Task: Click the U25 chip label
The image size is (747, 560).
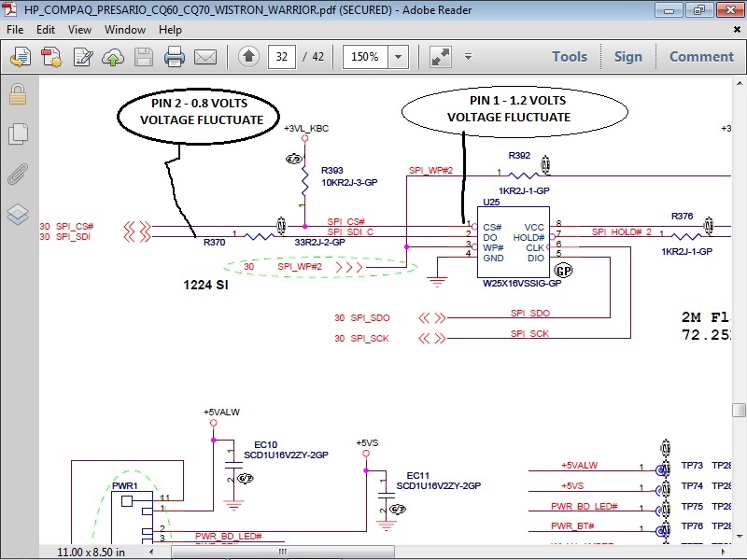Action: [491, 202]
